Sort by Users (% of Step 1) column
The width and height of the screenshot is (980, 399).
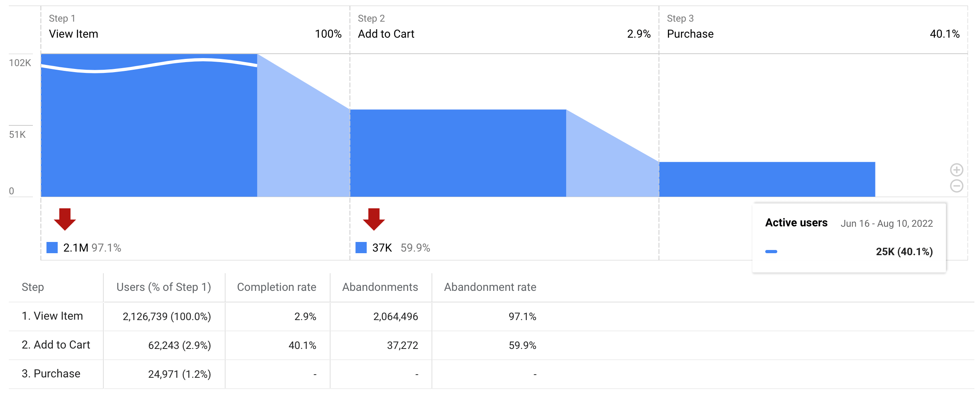[163, 287]
